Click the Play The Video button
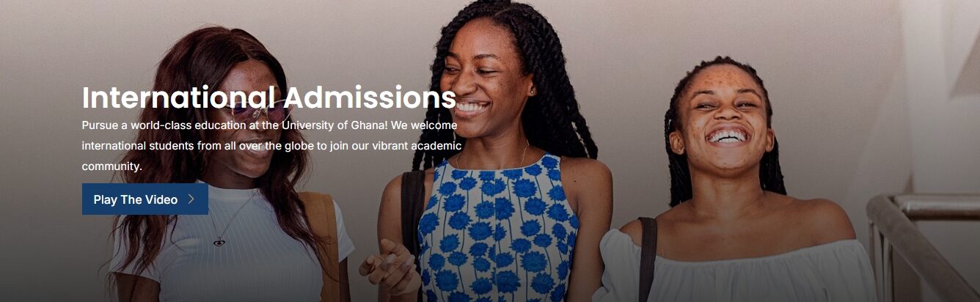The image size is (980, 302). (145, 199)
